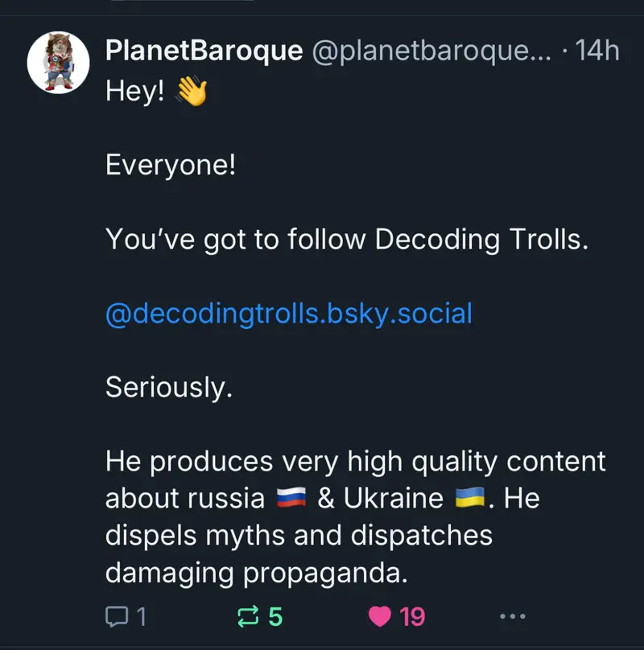This screenshot has width=644, height=650.
Task: Open the three-dot more options menu
Action: 512,617
